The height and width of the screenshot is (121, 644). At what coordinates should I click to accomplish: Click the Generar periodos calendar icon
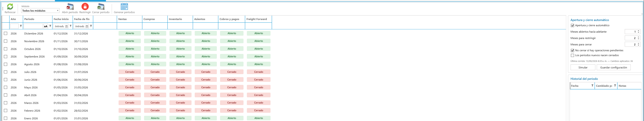(x=124, y=7)
